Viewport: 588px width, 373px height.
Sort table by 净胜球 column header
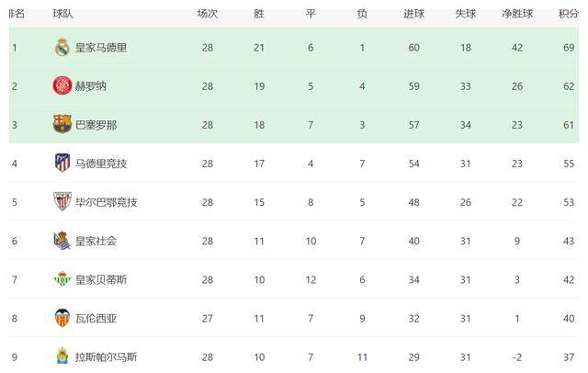pos(519,14)
